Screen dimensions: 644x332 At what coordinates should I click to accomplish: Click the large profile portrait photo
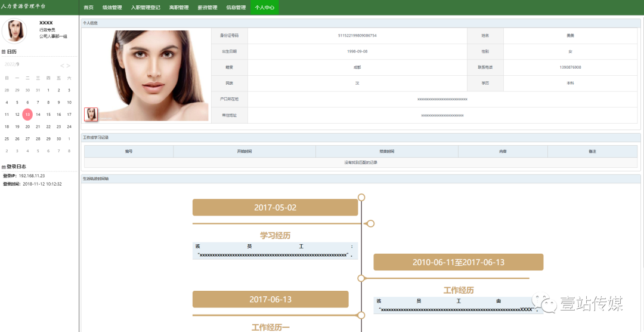146,75
